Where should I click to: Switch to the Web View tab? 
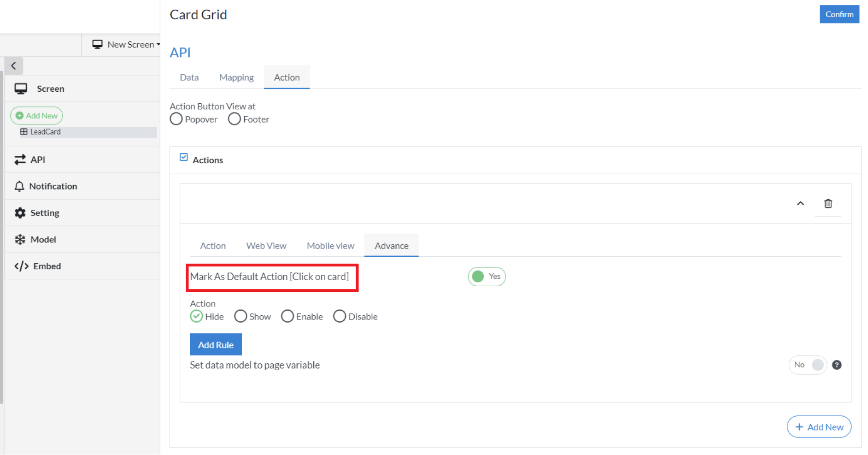click(x=266, y=246)
